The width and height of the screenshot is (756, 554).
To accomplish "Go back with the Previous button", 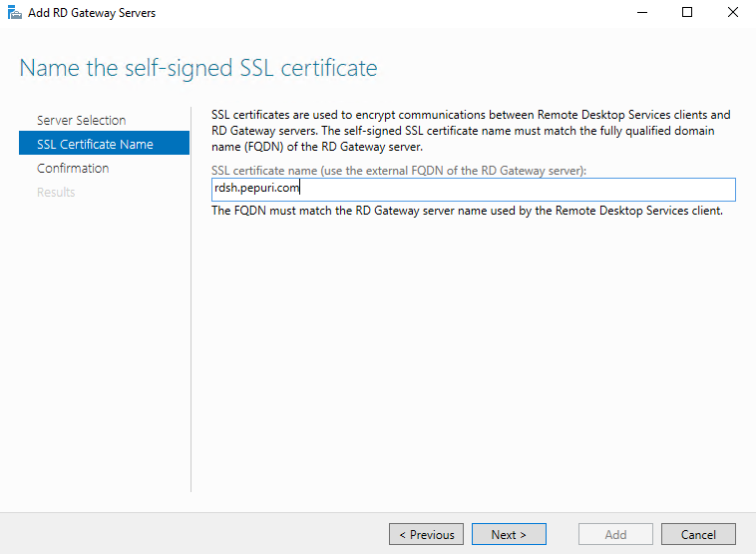I will 426,534.
